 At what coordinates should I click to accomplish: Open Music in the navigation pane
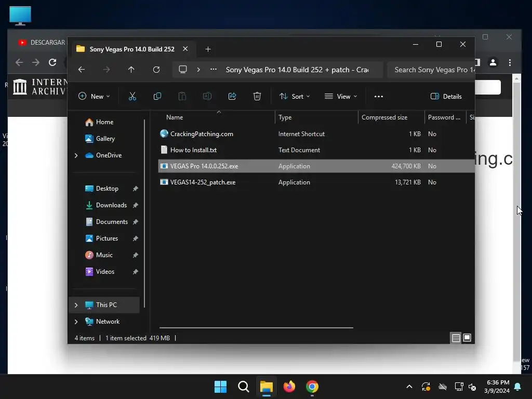(104, 255)
